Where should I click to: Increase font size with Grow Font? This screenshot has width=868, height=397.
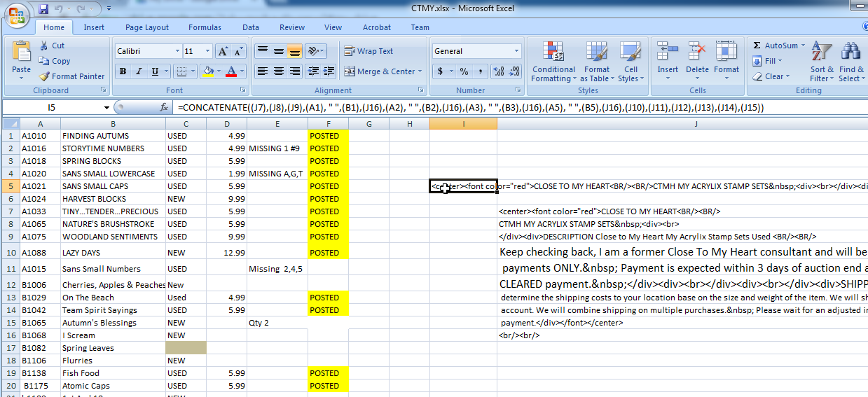click(223, 51)
